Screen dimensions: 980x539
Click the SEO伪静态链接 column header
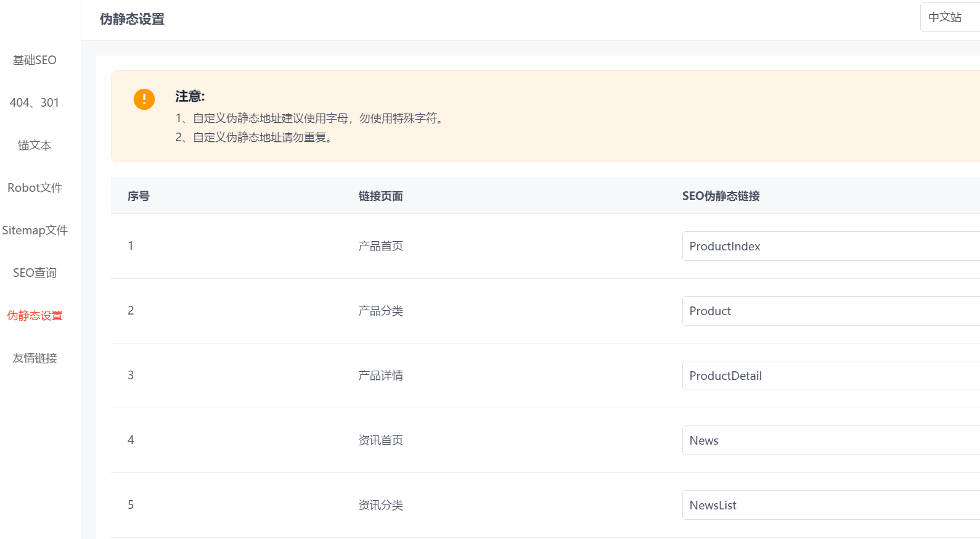pos(721,196)
